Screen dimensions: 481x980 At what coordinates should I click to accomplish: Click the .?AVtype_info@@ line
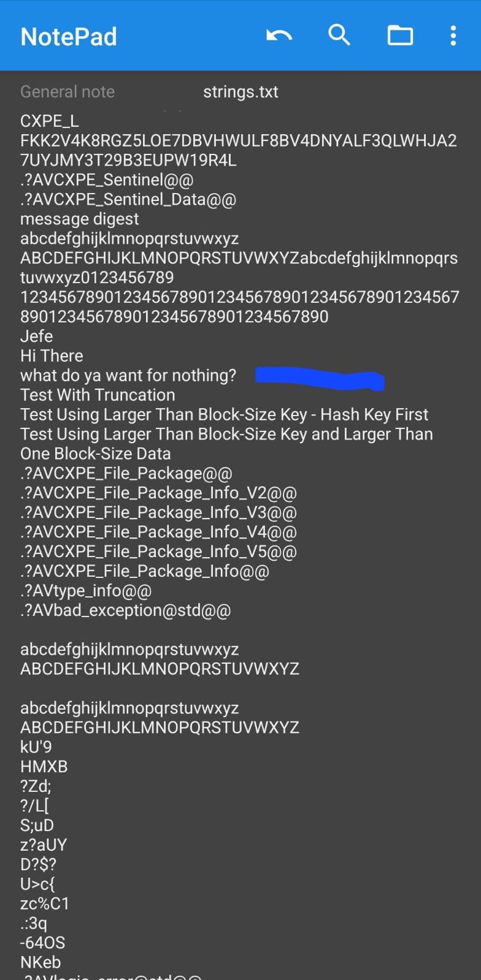click(86, 591)
